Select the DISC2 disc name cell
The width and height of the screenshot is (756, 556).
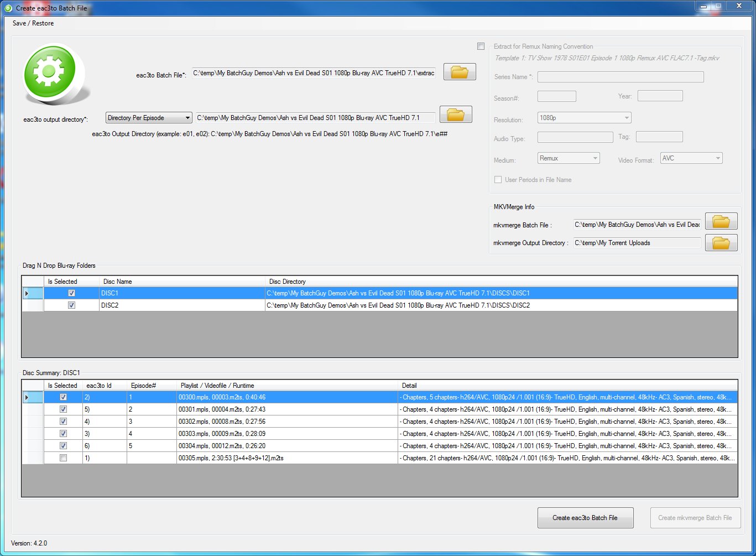[182, 305]
